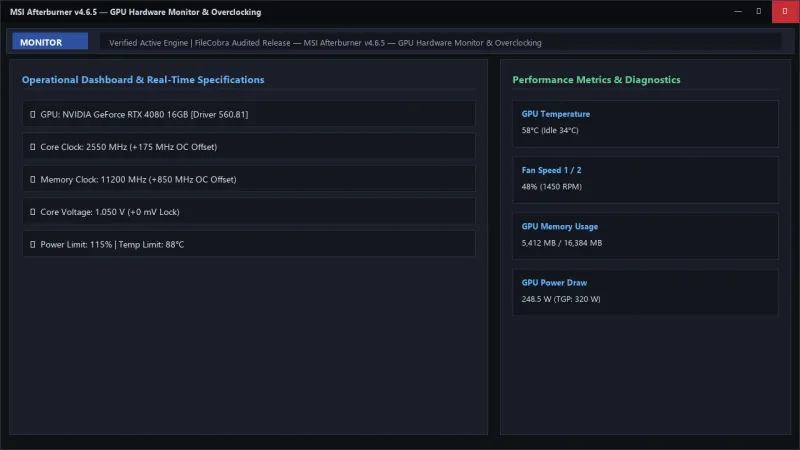The width and height of the screenshot is (800, 450).
Task: Click the Performance Metrics & Diagnostics heading
Action: click(x=596, y=80)
